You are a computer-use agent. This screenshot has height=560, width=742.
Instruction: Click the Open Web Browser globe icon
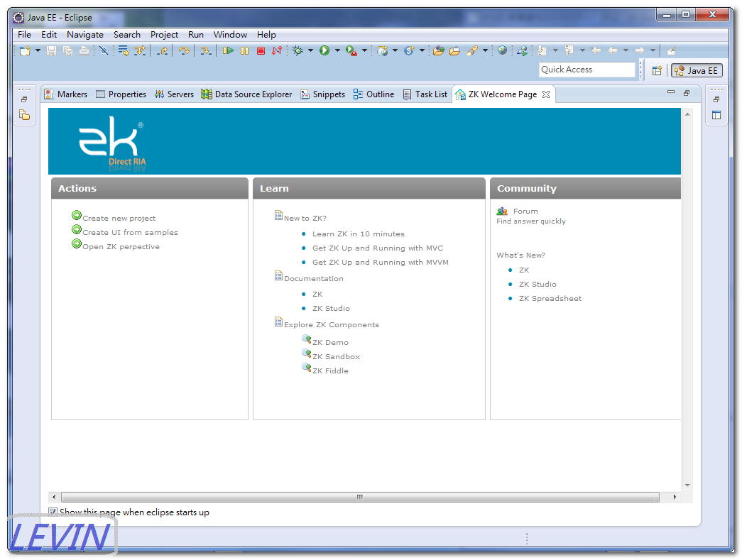pos(502,50)
